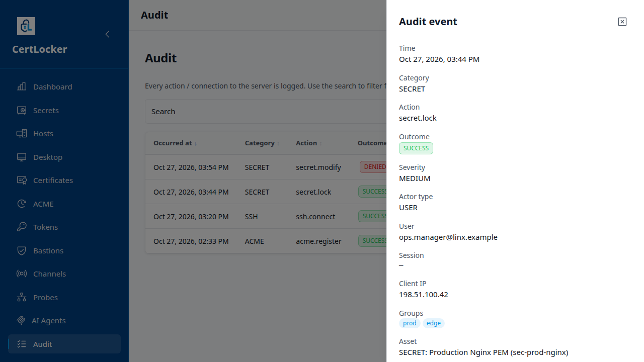Open the AI Agents sidebar icon
This screenshot has width=644, height=362.
21,321
